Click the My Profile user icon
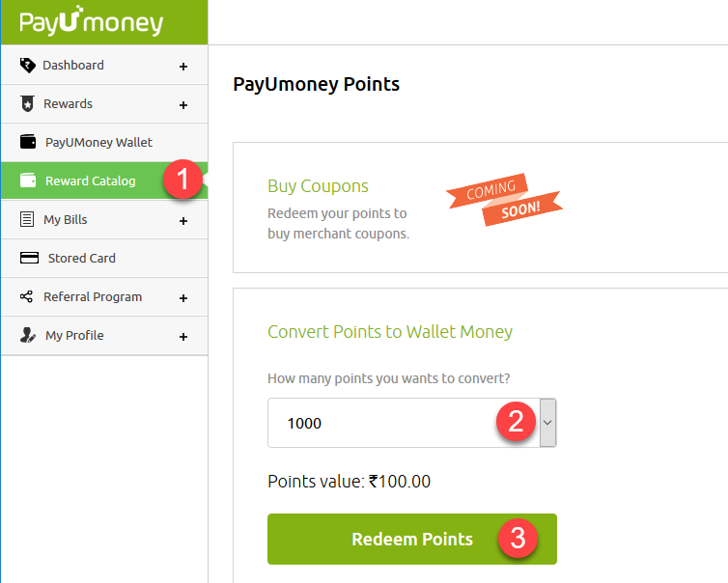 (28, 335)
